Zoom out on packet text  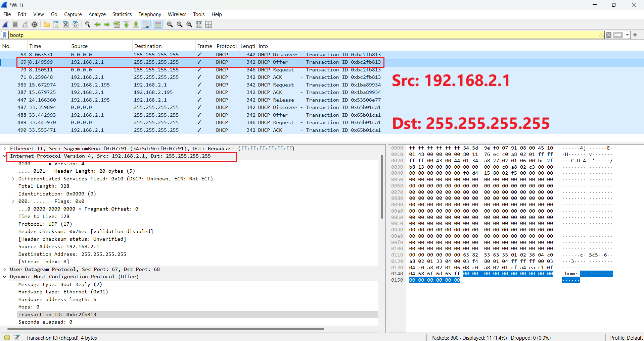pyautogui.click(x=180, y=24)
